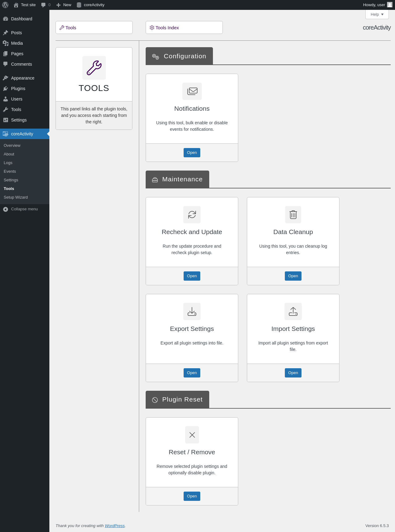Click the Appearance brush icon
Screen dimensions: 395x532
(6, 78)
